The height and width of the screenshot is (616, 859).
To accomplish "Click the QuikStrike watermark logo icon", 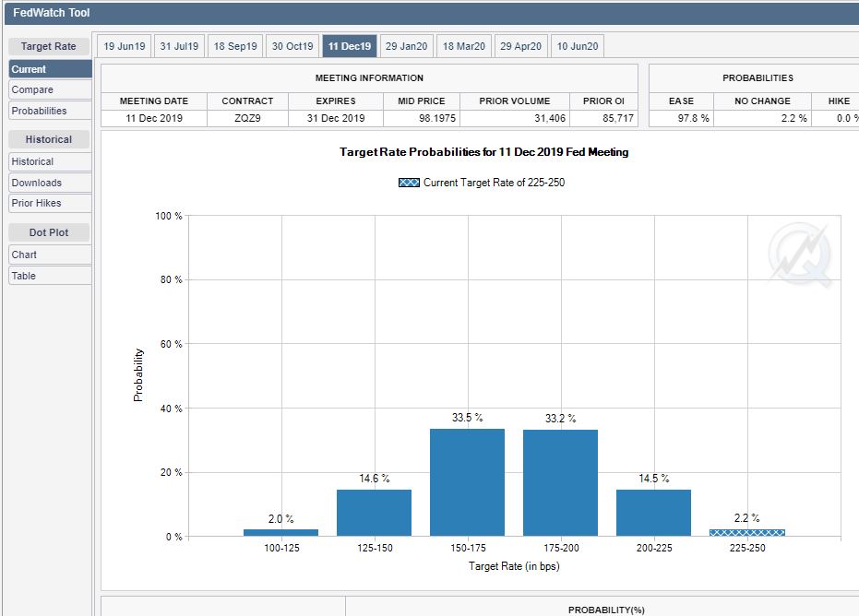I will point(800,255).
